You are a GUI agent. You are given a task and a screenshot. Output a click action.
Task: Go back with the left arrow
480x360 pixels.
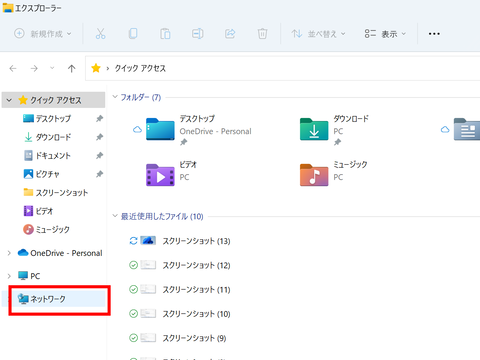13,69
